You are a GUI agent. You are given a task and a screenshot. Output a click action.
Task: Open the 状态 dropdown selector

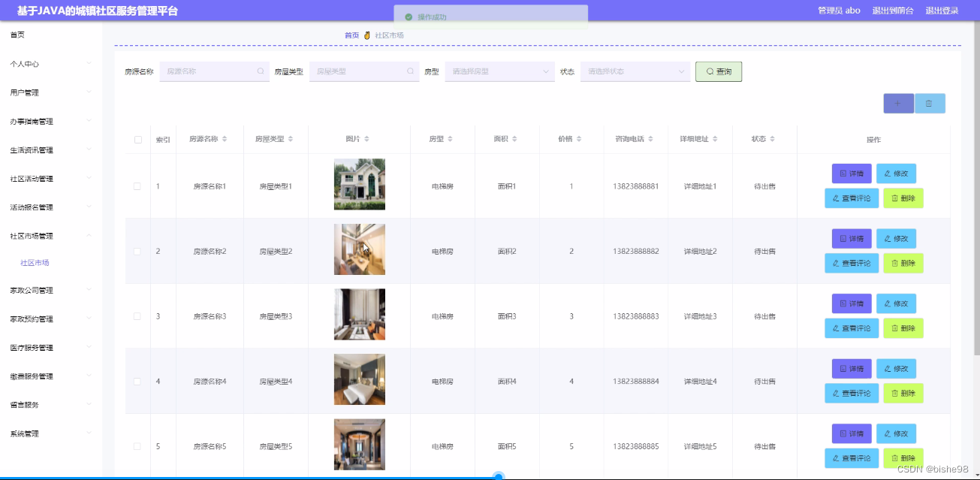[x=635, y=71]
